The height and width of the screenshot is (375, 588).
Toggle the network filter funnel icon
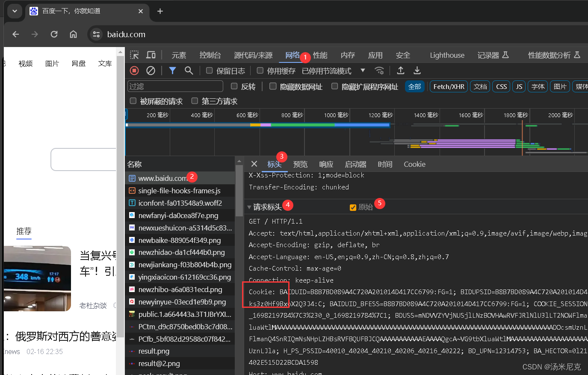pos(172,71)
